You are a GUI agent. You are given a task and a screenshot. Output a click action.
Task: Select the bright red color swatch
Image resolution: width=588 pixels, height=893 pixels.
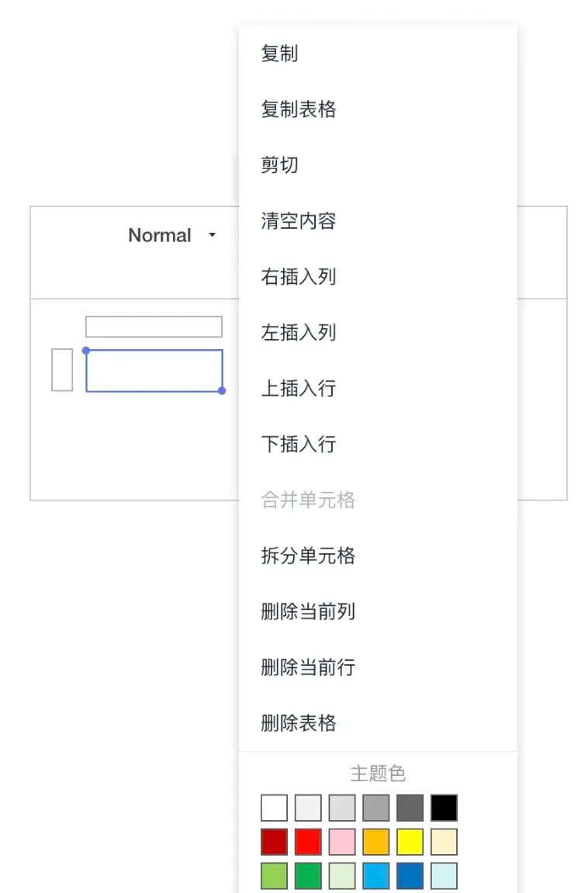(308, 842)
